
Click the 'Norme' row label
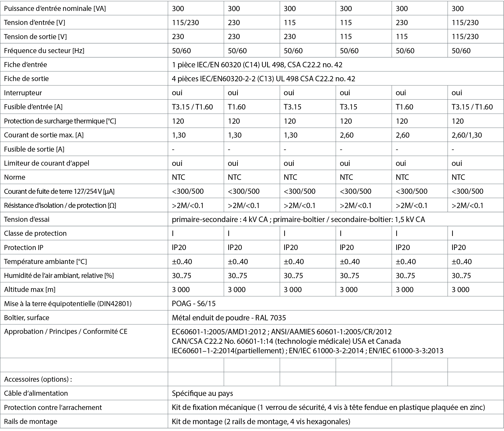(x=15, y=177)
